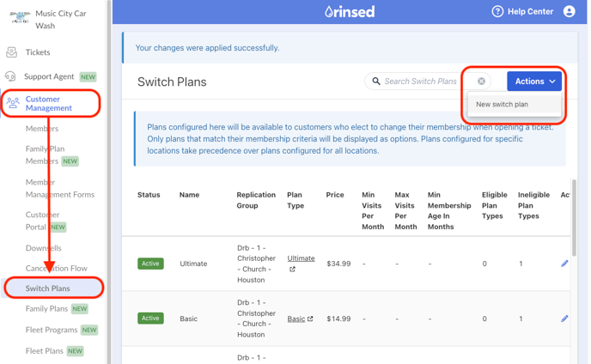The height and width of the screenshot is (364, 591).
Task: Open Support Agent in sidebar
Action: (x=49, y=76)
